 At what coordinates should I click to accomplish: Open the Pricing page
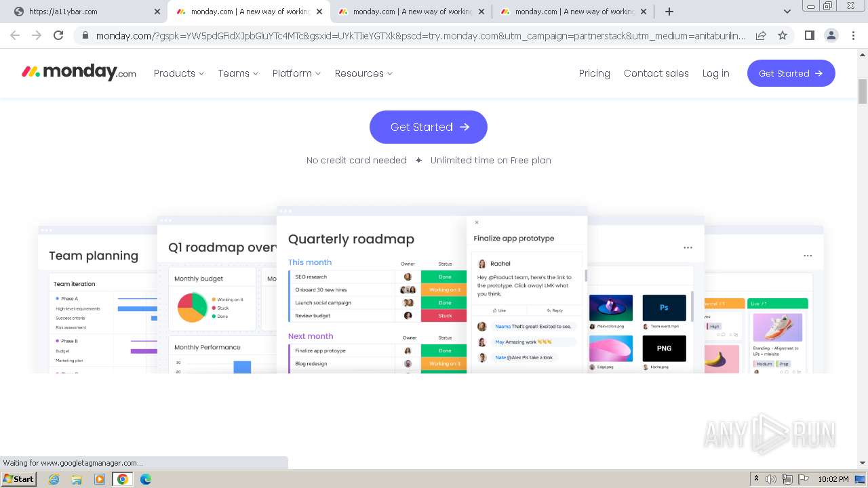tap(595, 73)
